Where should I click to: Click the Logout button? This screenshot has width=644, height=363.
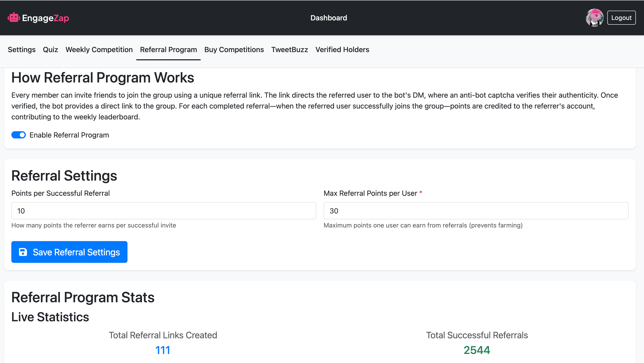point(621,18)
